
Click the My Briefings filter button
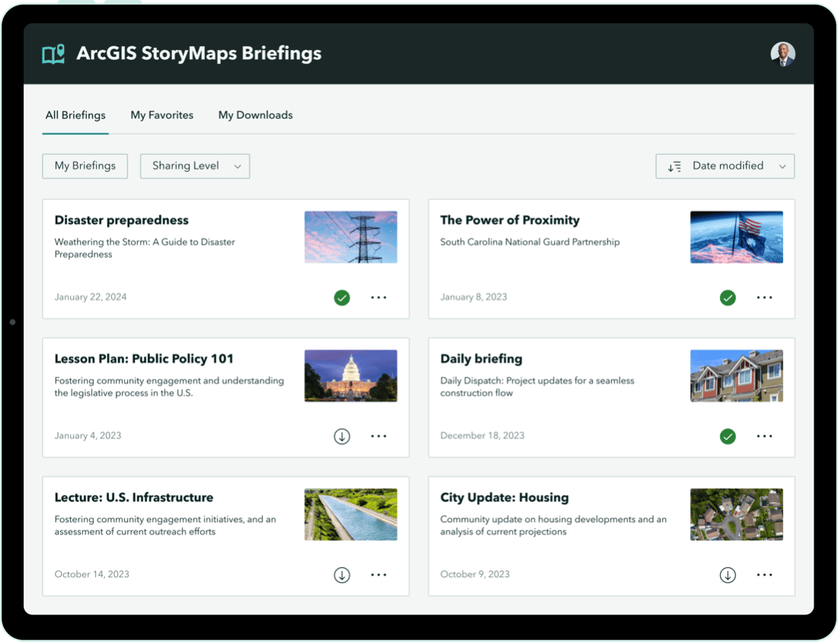(x=85, y=166)
